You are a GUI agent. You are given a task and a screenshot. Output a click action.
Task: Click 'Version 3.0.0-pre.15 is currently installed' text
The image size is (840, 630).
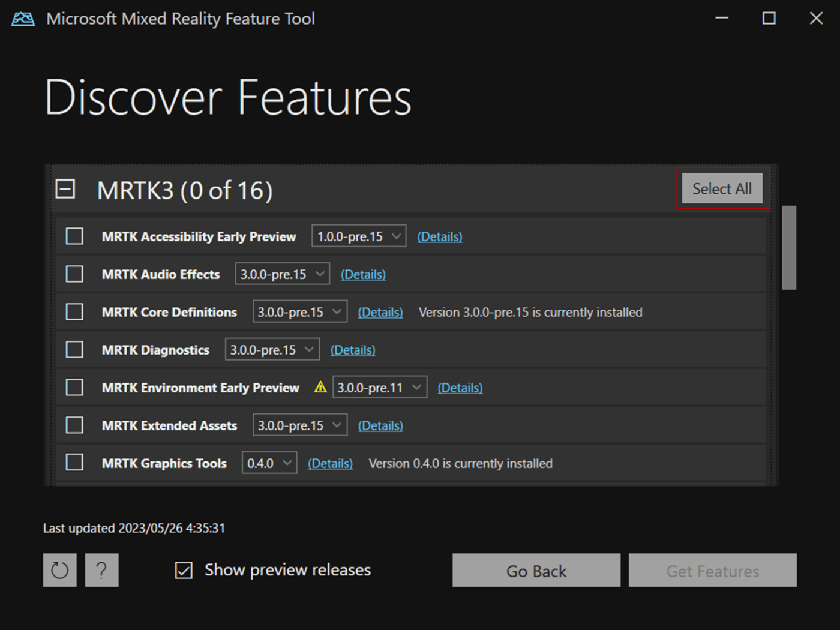click(530, 312)
